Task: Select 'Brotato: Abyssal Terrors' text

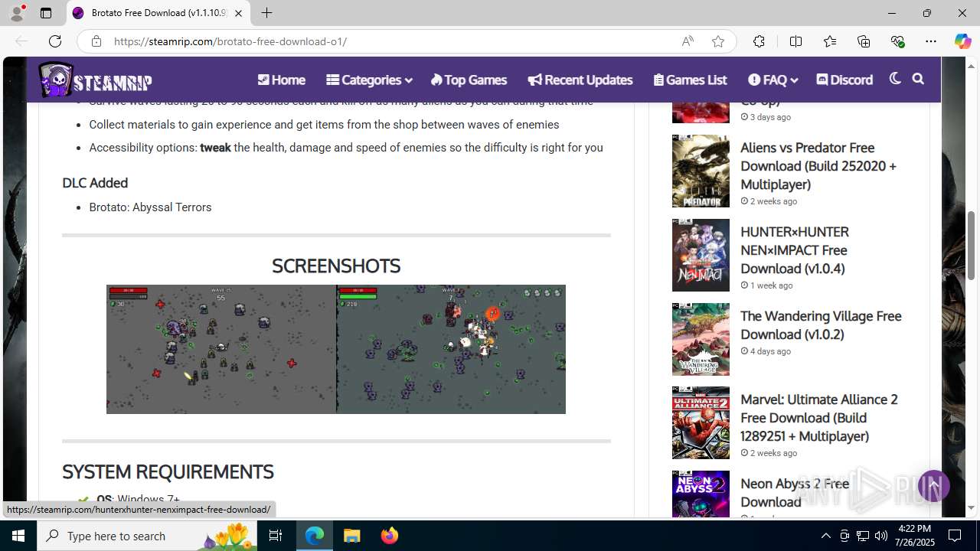Action: coord(150,207)
